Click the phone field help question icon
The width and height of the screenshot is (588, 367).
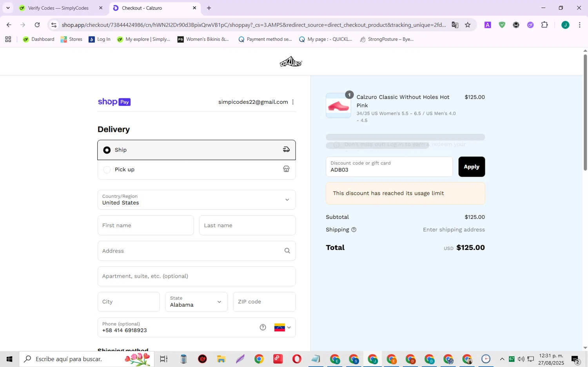click(263, 327)
